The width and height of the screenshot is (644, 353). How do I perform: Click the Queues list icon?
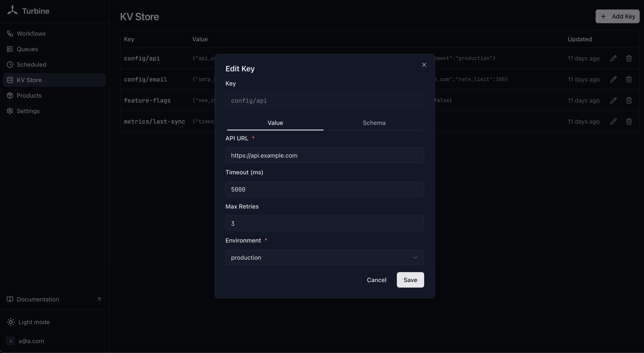[10, 49]
